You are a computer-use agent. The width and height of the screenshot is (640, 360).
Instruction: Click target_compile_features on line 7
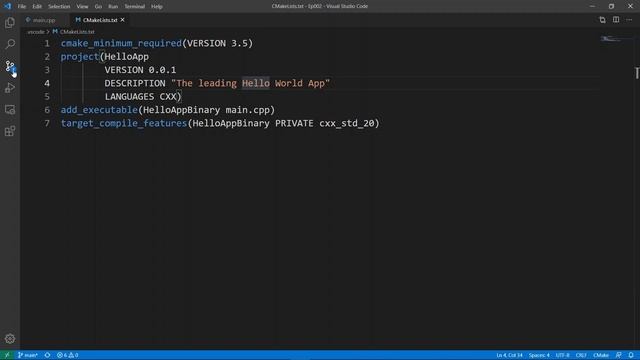[124, 123]
